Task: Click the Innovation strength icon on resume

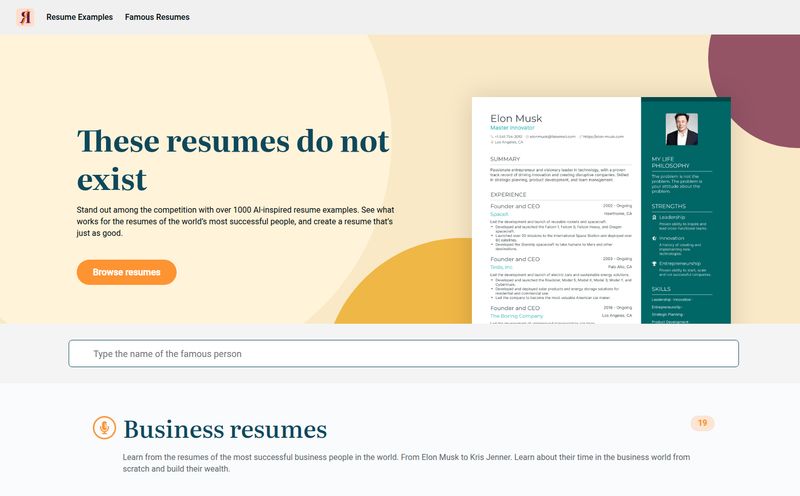Action: (654, 238)
